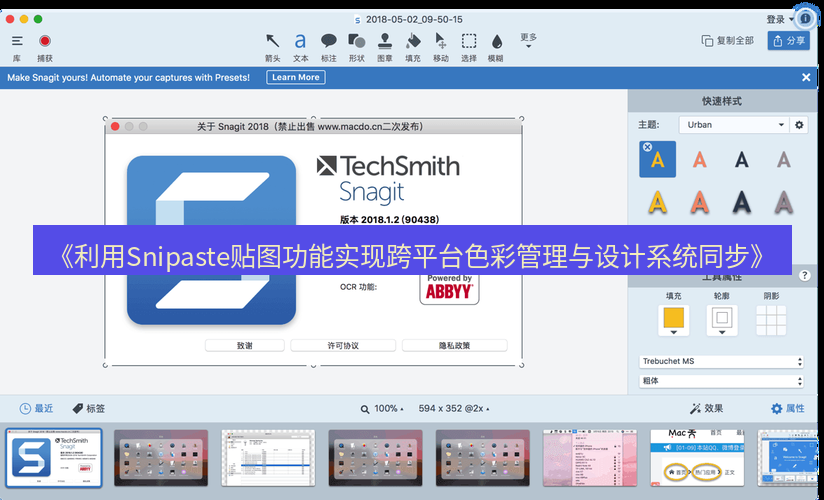Select the Move (移动) tool
This screenshot has height=500, width=824.
pos(441,41)
